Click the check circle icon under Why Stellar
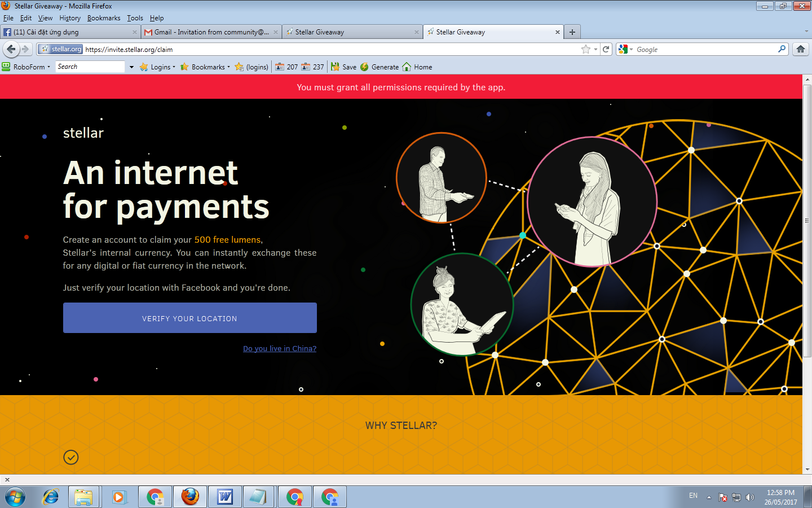The image size is (812, 508). pyautogui.click(x=71, y=457)
